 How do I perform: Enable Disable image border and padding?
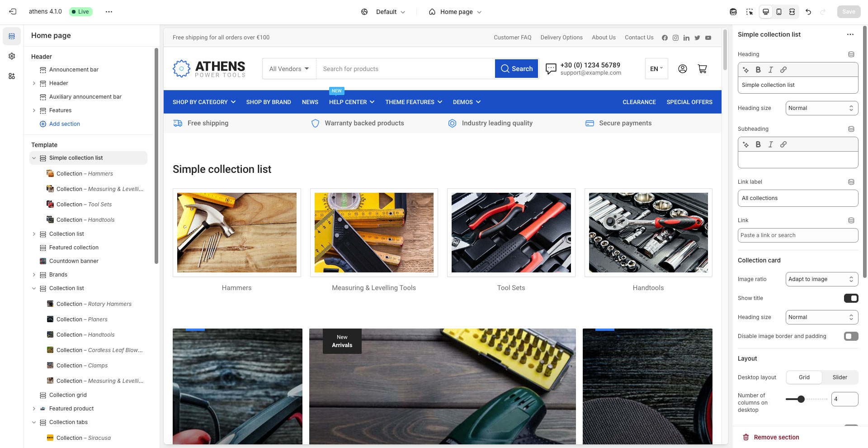[x=851, y=336]
